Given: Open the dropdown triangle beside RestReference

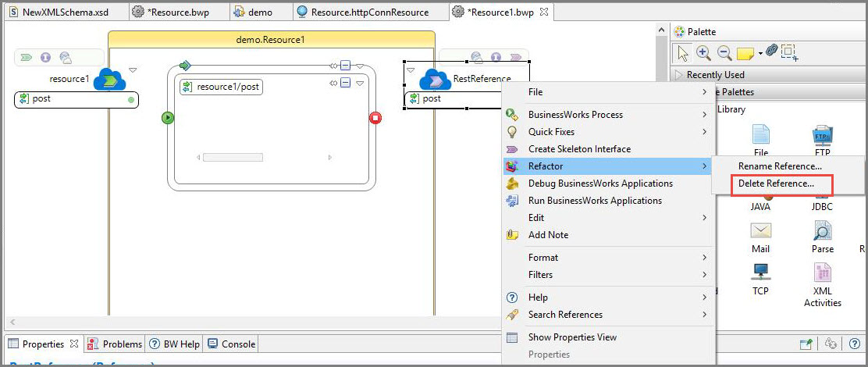Looking at the screenshot, I should [x=411, y=70].
